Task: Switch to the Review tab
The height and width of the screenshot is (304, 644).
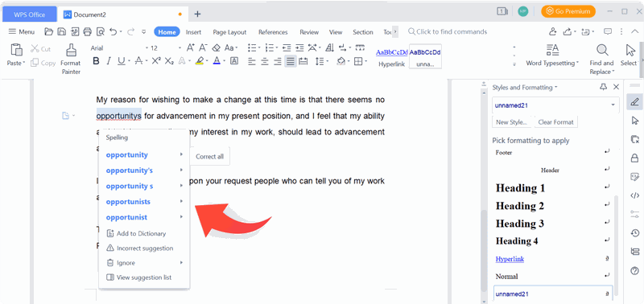Action: pos(309,32)
